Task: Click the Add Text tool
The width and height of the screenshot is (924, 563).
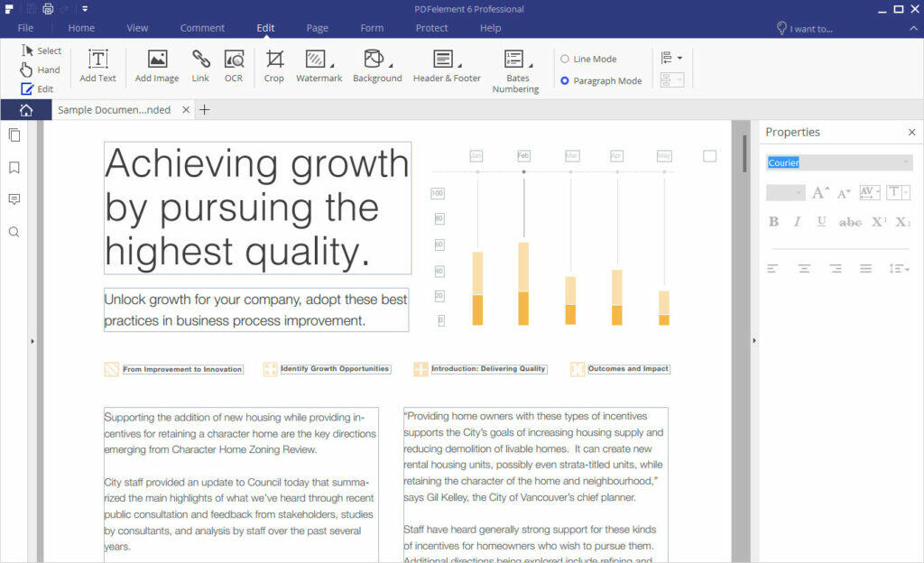Action: pyautogui.click(x=97, y=66)
